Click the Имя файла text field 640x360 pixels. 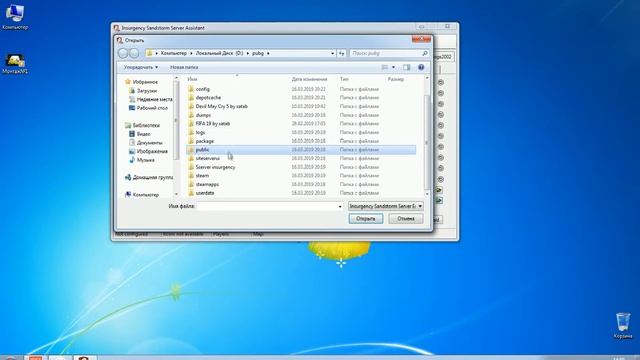267,206
